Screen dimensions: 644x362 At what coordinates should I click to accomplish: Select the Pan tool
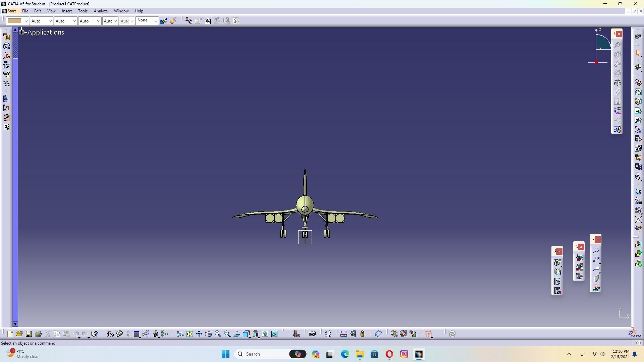[x=199, y=334]
